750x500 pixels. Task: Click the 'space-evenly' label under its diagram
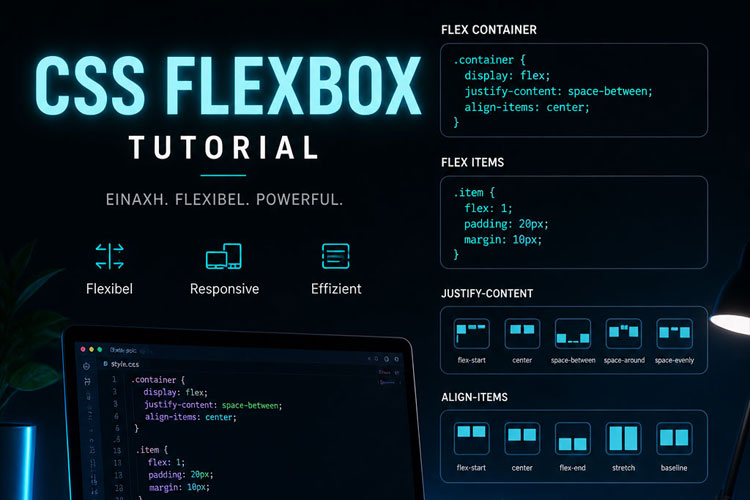[x=674, y=360]
